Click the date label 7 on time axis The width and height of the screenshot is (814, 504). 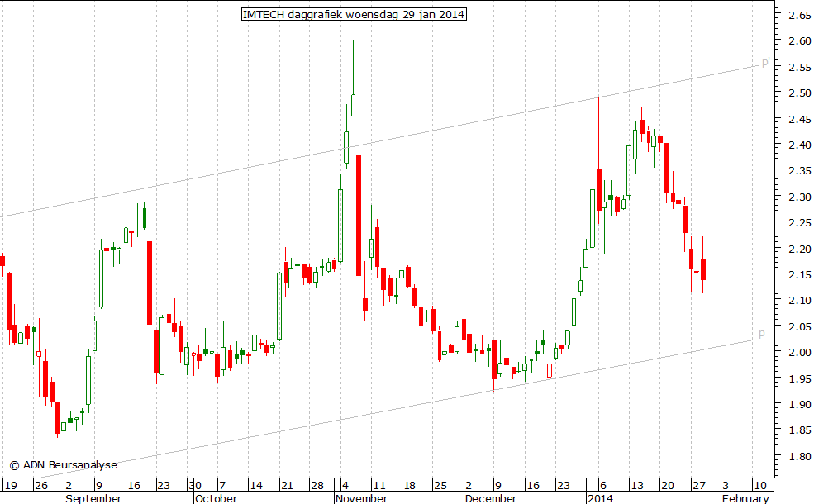pyautogui.click(x=222, y=485)
